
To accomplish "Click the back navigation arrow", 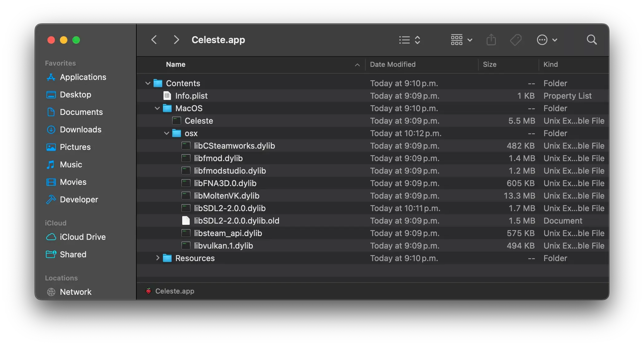I will [154, 40].
